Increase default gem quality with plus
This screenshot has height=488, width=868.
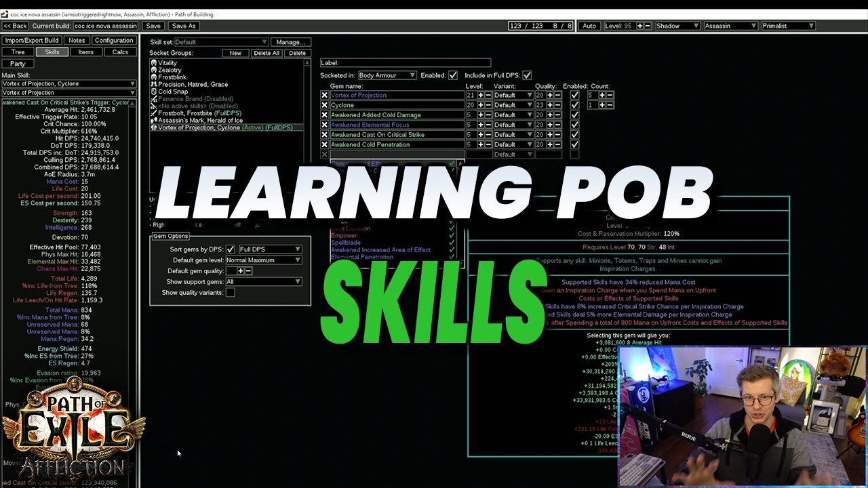pyautogui.click(x=240, y=270)
